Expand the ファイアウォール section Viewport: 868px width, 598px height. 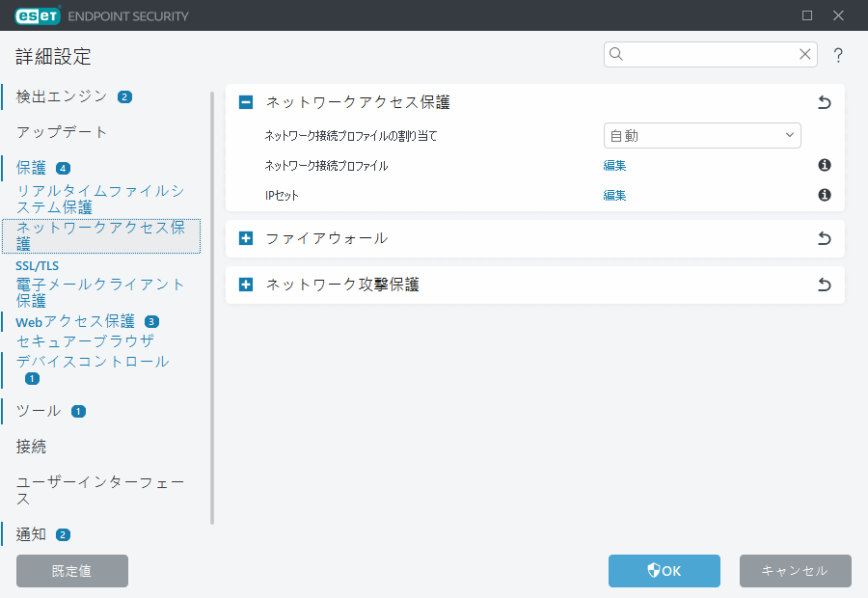(x=244, y=238)
